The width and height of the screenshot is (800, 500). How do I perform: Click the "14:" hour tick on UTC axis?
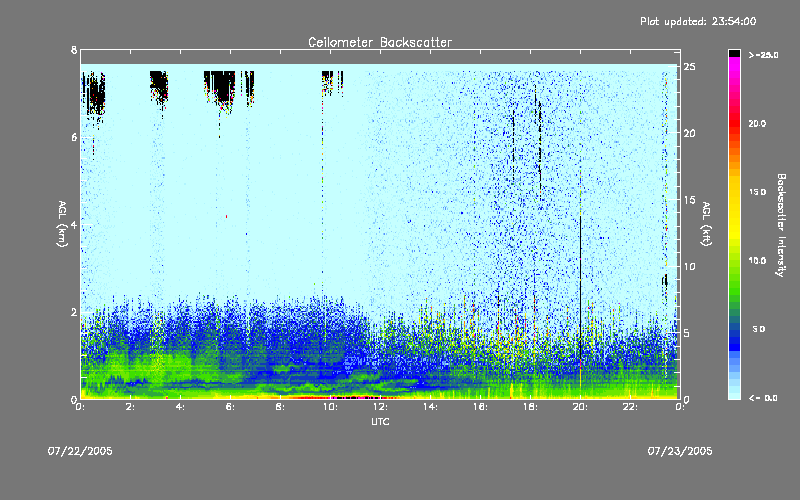430,407
